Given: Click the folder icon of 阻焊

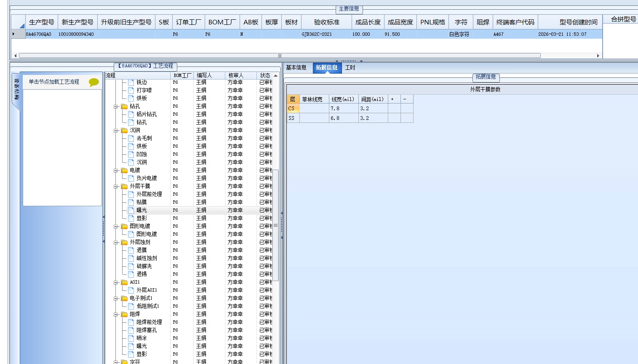Looking at the screenshot, I should [124, 314].
